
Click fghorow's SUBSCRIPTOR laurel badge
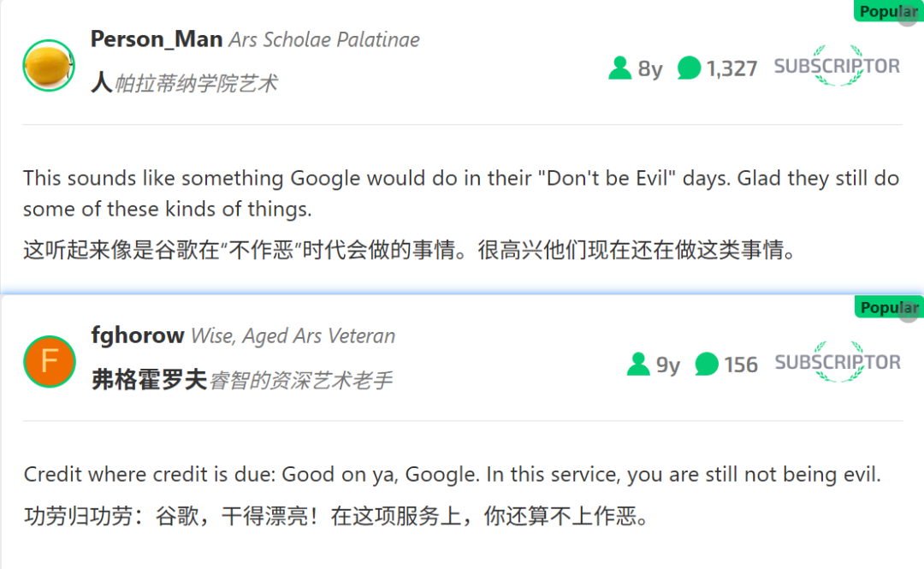pyautogui.click(x=837, y=362)
